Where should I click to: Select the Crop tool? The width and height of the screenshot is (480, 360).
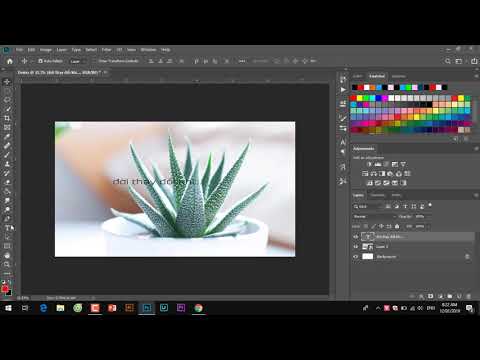[x=7, y=118]
